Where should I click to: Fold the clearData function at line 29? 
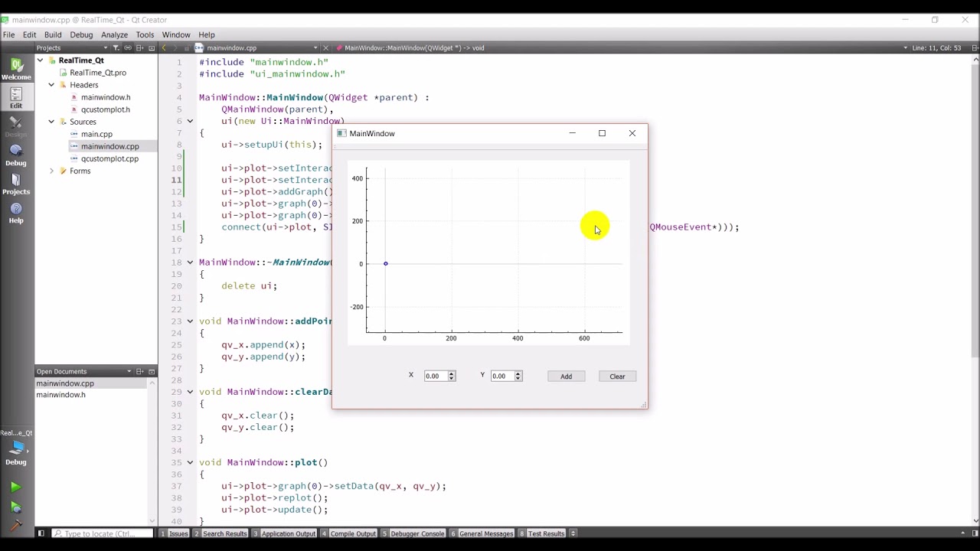coord(191,392)
